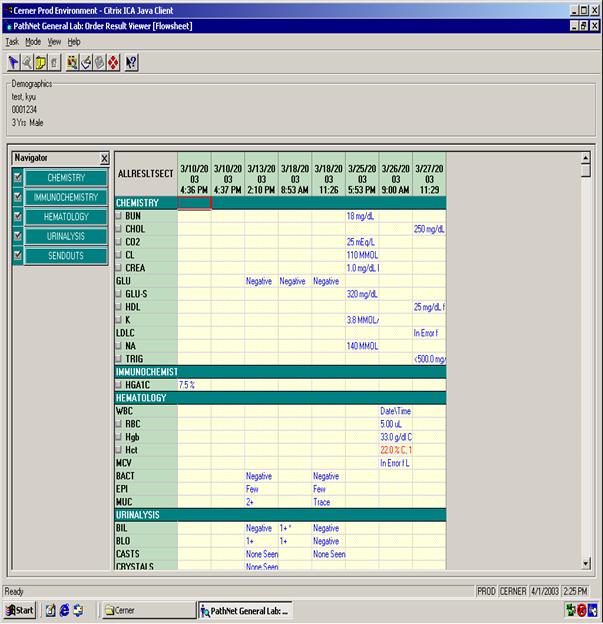Viewport: 603px width, 624px height.
Task: Click the context help arrow-question icon
Action: (x=131, y=62)
